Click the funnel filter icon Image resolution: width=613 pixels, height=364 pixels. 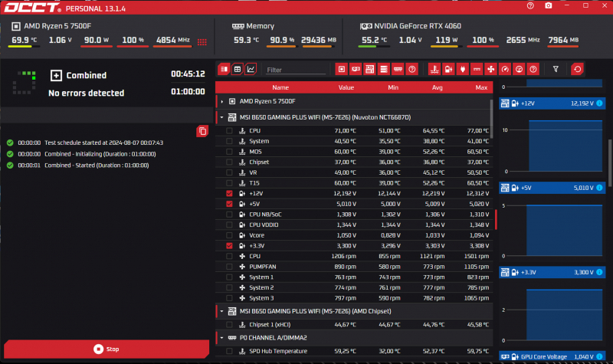pos(556,69)
